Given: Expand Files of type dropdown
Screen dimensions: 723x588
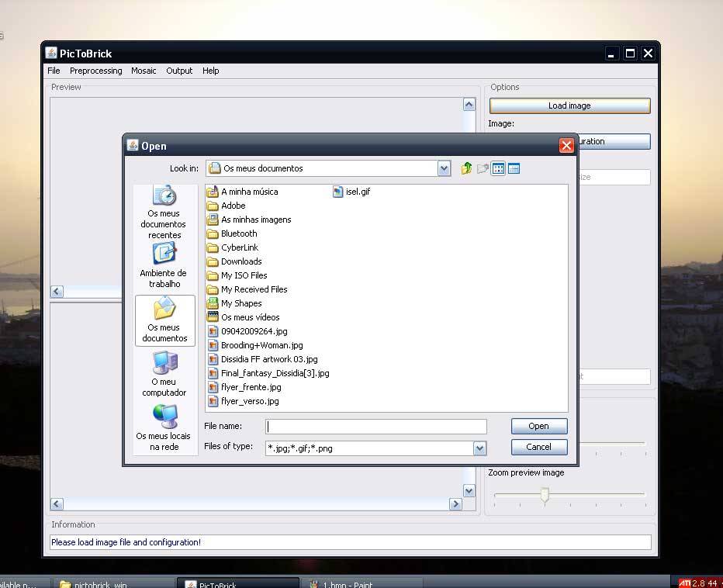Looking at the screenshot, I should click(479, 448).
